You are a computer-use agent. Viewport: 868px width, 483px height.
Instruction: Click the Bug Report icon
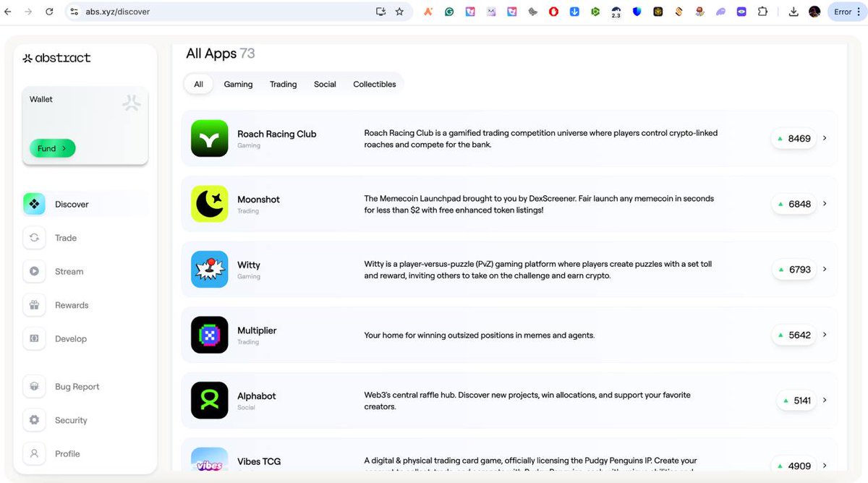tap(34, 387)
